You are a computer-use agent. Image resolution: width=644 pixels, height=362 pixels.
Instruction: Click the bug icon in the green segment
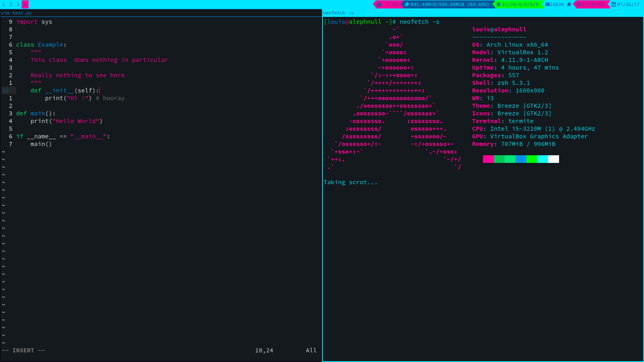click(x=499, y=4)
